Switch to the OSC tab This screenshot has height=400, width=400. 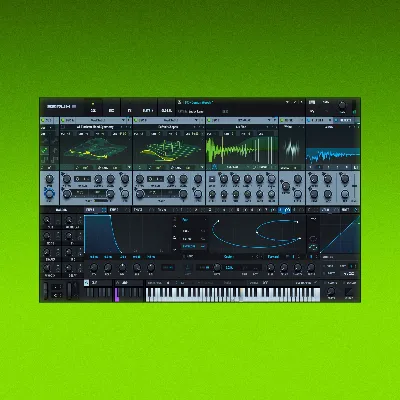(x=94, y=110)
